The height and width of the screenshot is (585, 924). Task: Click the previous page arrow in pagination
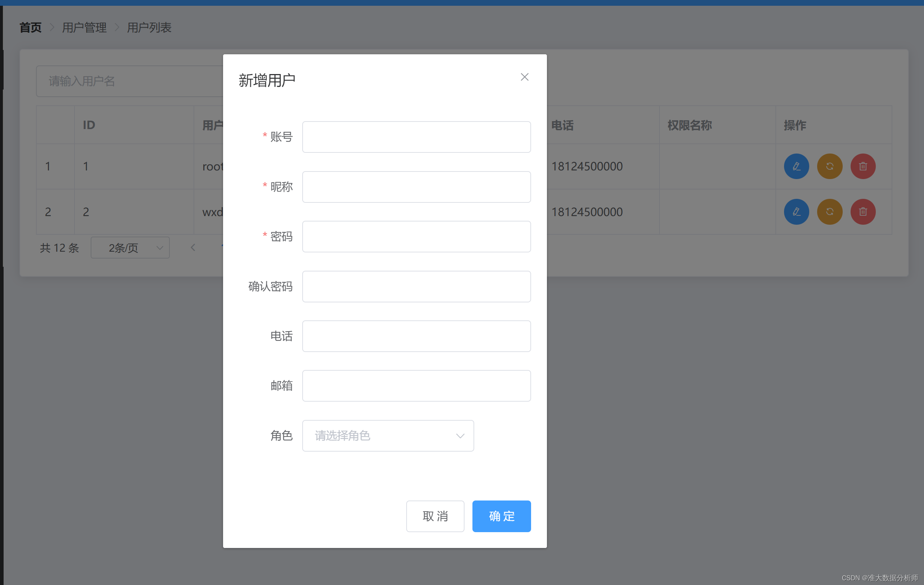[193, 248]
